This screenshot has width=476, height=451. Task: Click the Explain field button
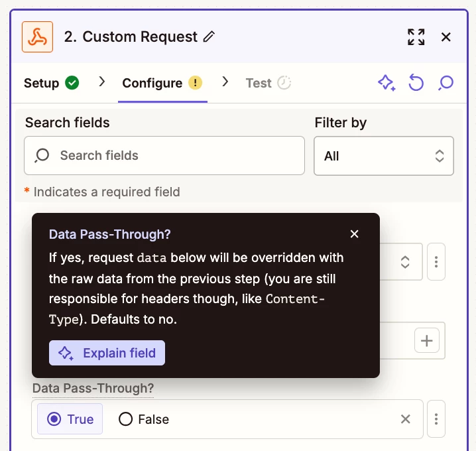pyautogui.click(x=107, y=353)
